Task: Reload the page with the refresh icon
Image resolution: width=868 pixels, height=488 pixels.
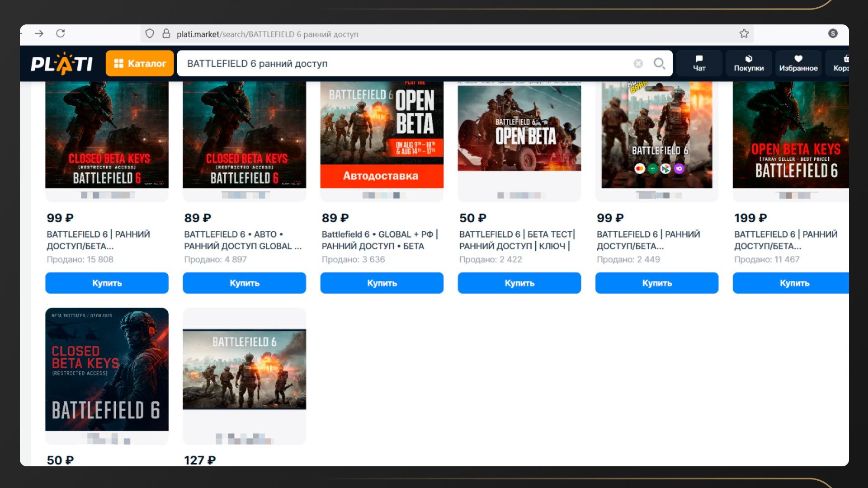Action: (x=61, y=33)
